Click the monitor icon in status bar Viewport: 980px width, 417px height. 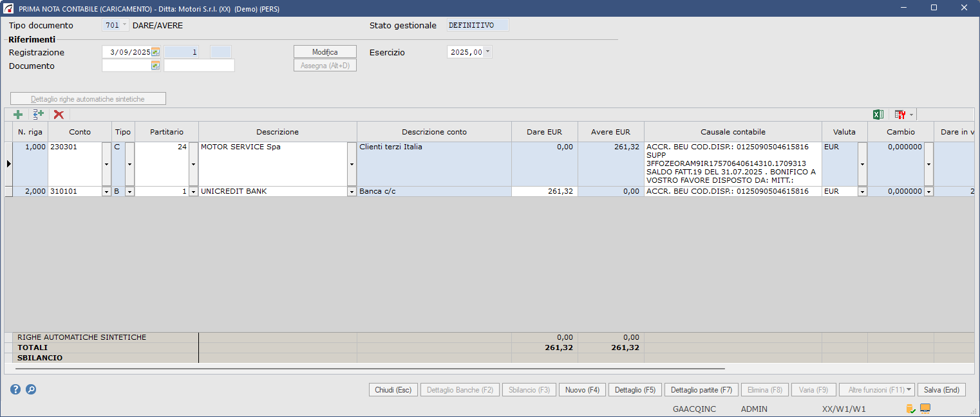point(925,409)
